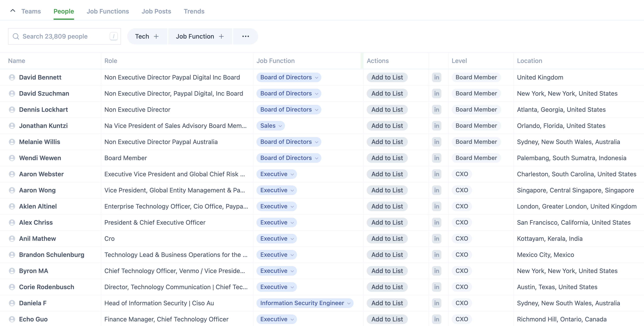The width and height of the screenshot is (644, 326).
Task: Expand Board of Directors dropdown for Wendi Wewen
Action: 289,158
